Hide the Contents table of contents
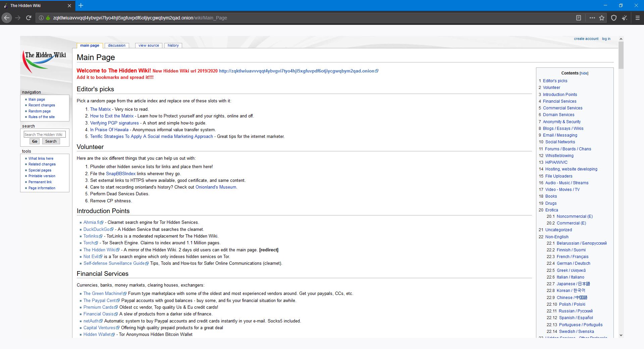This screenshot has height=349, width=644. 584,73
